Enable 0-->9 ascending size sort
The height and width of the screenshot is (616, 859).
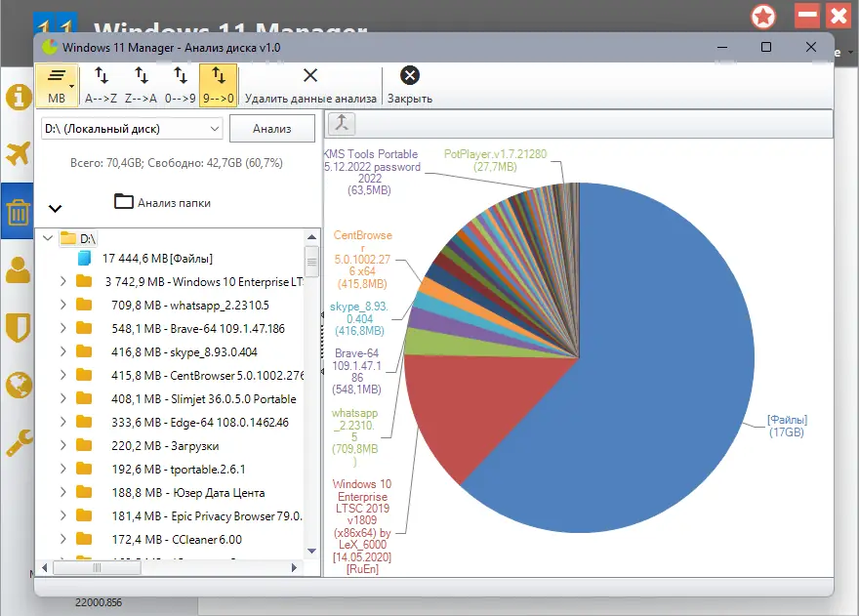[x=181, y=85]
